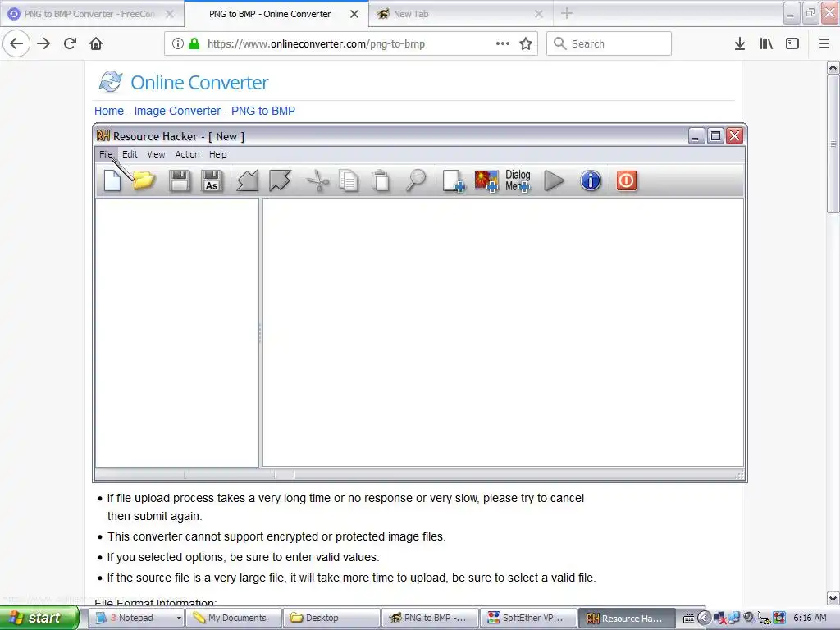Click the Paste clipboard icon
Image resolution: width=840 pixels, height=630 pixels.
(381, 180)
